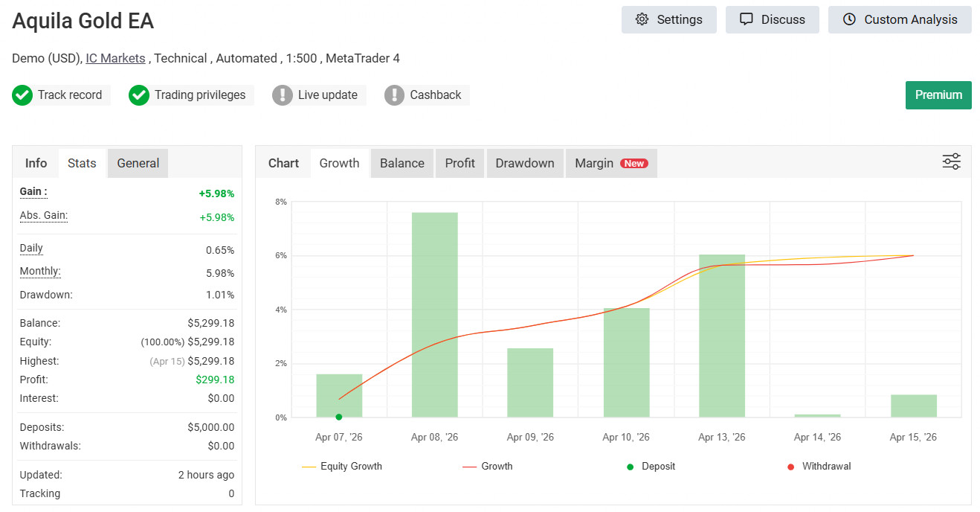
Task: Click the Track record label
Action: pos(70,95)
